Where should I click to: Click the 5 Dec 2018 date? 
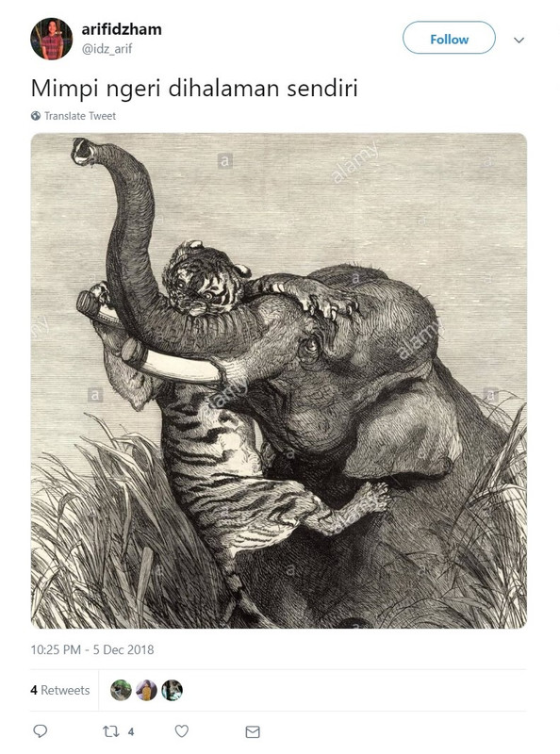124,649
